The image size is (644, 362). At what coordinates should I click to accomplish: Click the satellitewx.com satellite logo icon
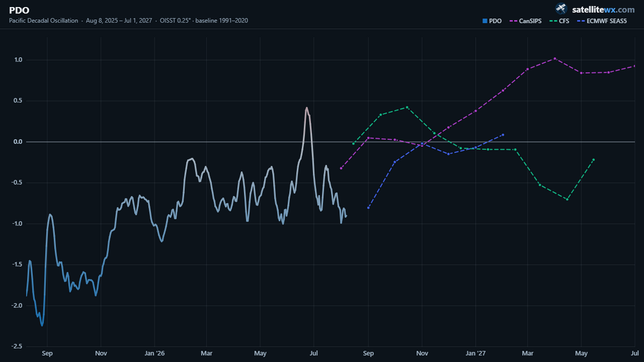pyautogui.click(x=561, y=8)
